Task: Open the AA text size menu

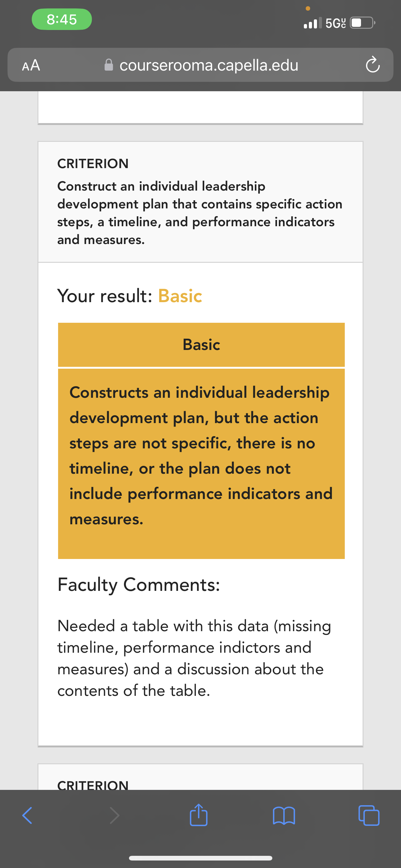Action: coord(31,65)
